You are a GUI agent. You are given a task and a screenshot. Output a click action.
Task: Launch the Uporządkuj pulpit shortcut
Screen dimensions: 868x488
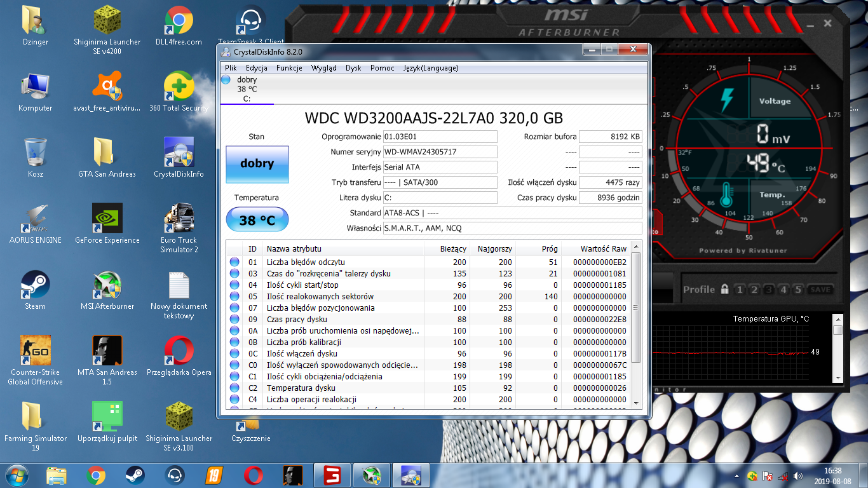click(107, 422)
